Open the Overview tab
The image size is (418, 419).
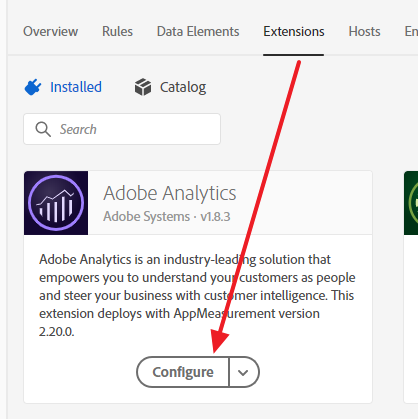coord(50,32)
